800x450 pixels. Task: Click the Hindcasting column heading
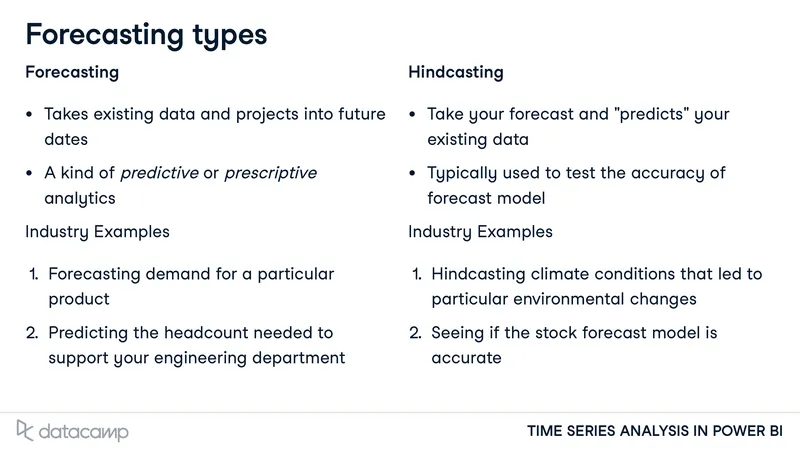pyautogui.click(x=456, y=72)
